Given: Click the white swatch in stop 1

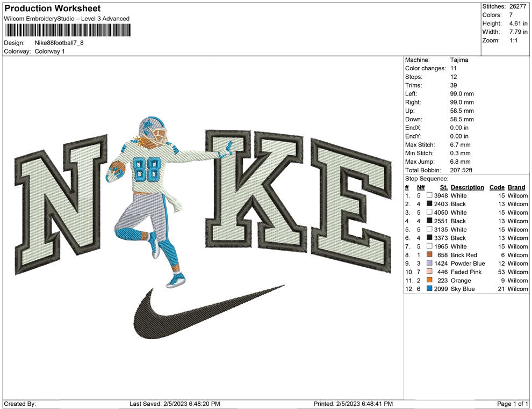Looking at the screenshot, I should 429,195.
